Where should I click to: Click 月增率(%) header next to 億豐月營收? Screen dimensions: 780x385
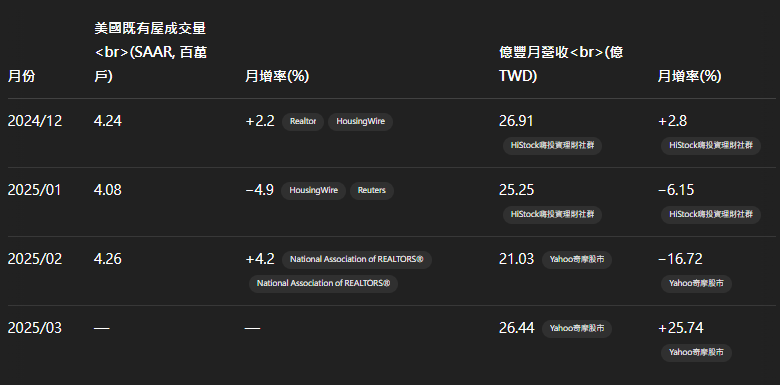click(x=689, y=77)
